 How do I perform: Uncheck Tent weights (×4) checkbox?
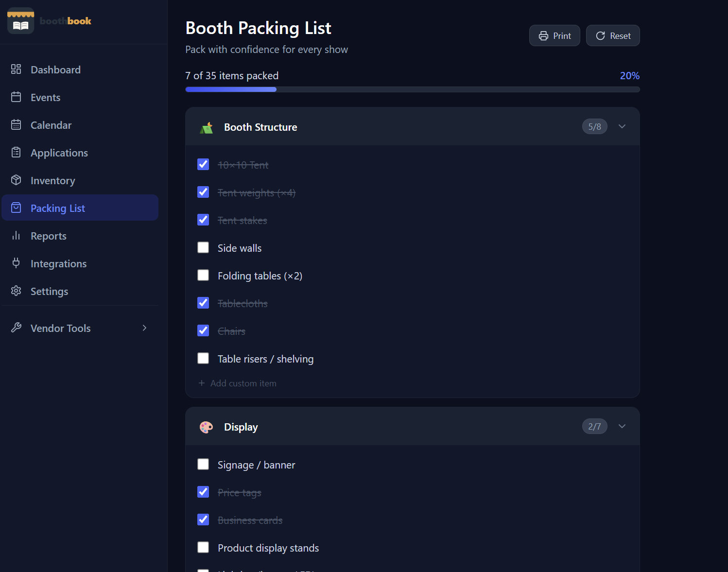coord(203,192)
